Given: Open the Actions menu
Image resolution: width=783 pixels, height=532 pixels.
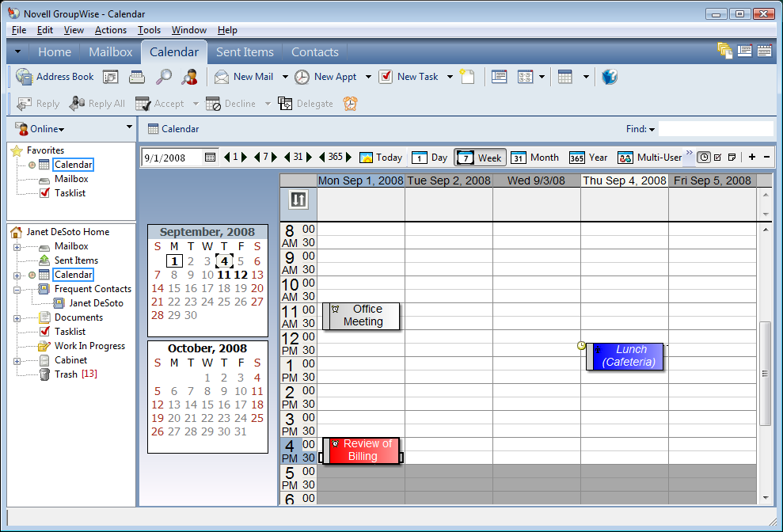Looking at the screenshot, I should coord(111,30).
